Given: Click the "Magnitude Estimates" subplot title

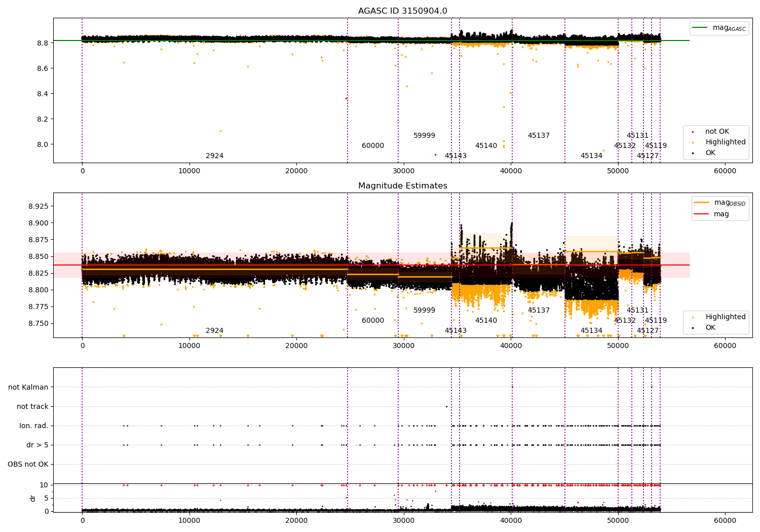Looking at the screenshot, I should pos(402,186).
